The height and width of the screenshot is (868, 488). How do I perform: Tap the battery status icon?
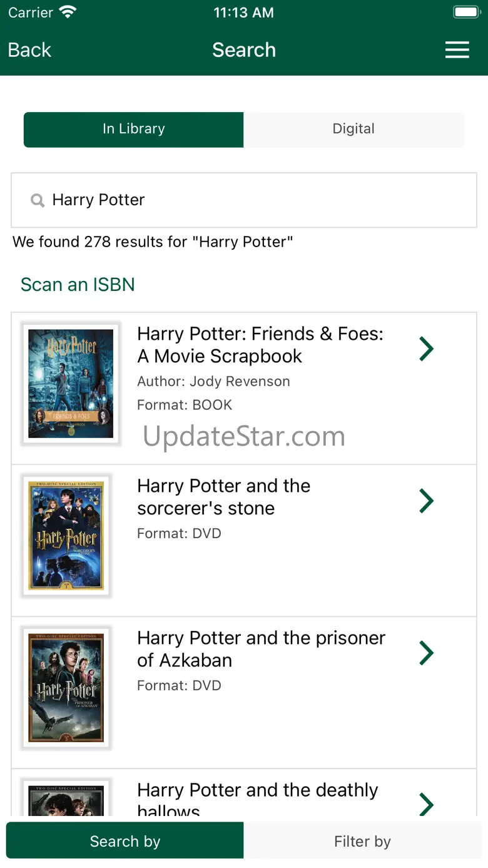pyautogui.click(x=465, y=13)
